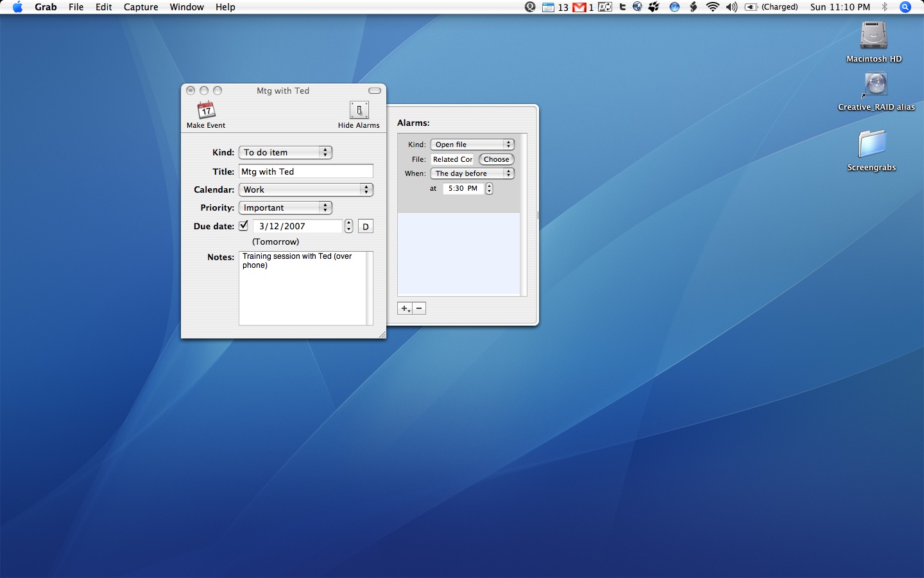Open the Macintosh HD drive icon

point(873,36)
